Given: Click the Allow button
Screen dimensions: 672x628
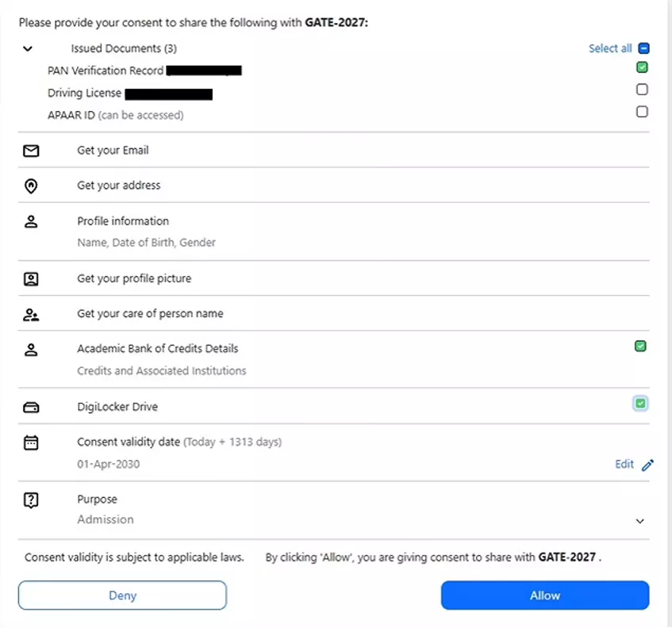Looking at the screenshot, I should (x=545, y=595).
